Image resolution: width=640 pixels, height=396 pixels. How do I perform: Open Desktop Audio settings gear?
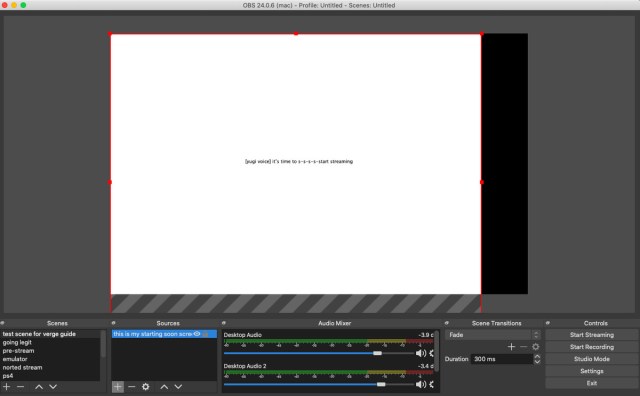[431, 353]
